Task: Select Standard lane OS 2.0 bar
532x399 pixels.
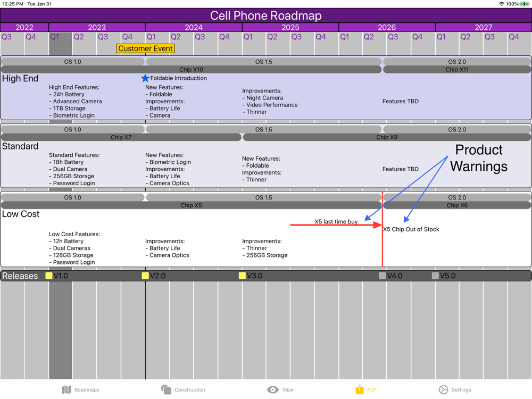Action: pyautogui.click(x=457, y=130)
